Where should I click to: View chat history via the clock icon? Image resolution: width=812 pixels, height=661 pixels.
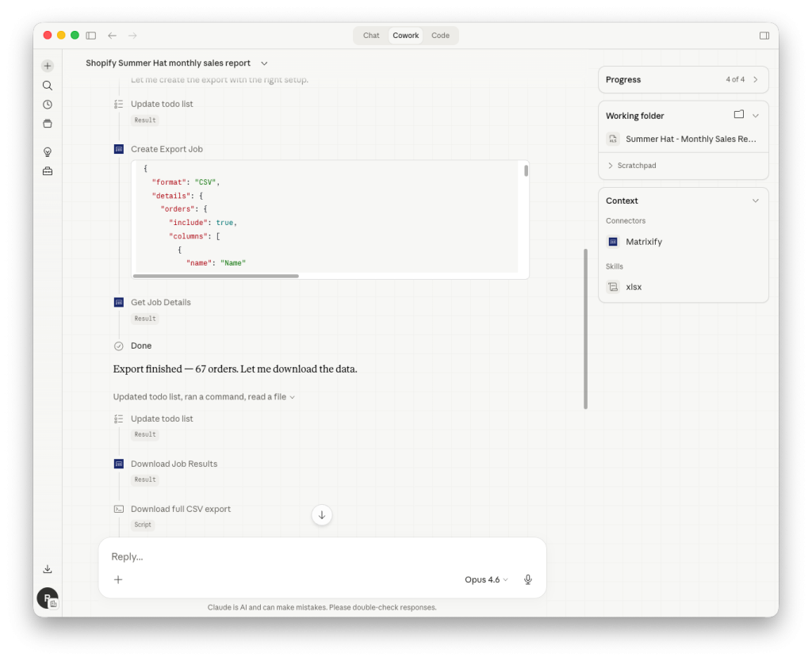[x=47, y=104]
